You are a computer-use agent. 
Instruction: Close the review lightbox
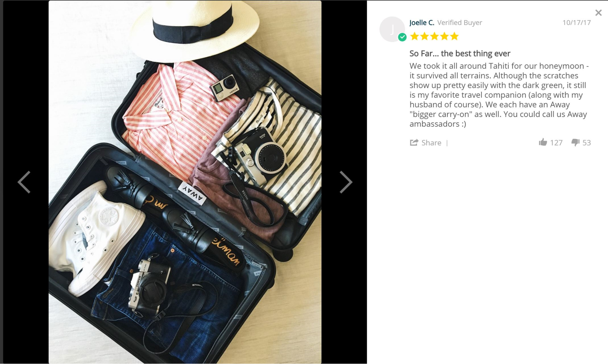coord(598,13)
